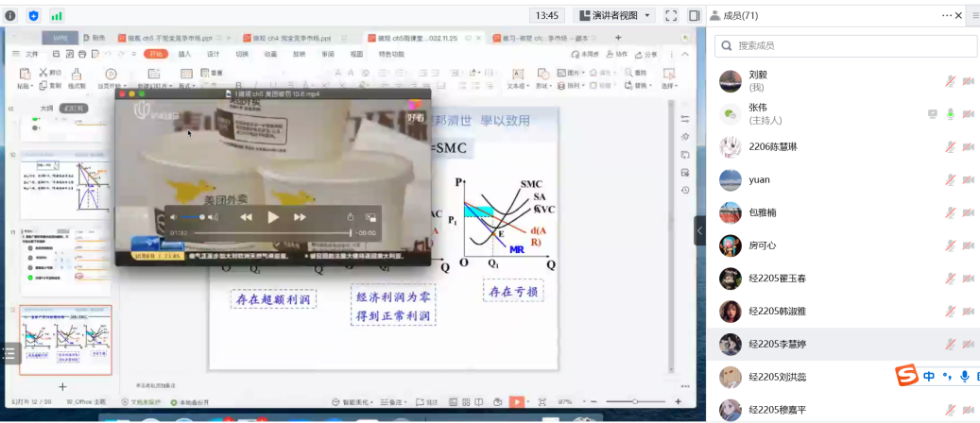Open the meeting info icon at top left
Screen dimensions: 980x423
pyautogui.click(x=10, y=15)
